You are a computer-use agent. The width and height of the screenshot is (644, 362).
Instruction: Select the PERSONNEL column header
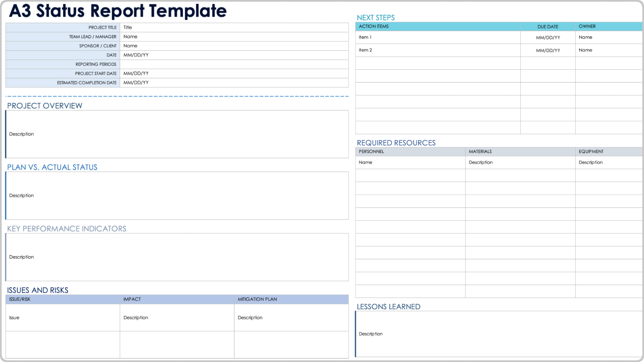pyautogui.click(x=411, y=152)
